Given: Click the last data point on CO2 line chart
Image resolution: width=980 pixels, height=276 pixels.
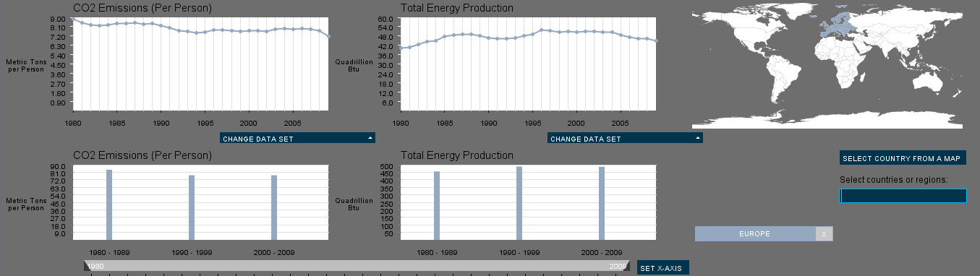Looking at the screenshot, I should pos(329,37).
